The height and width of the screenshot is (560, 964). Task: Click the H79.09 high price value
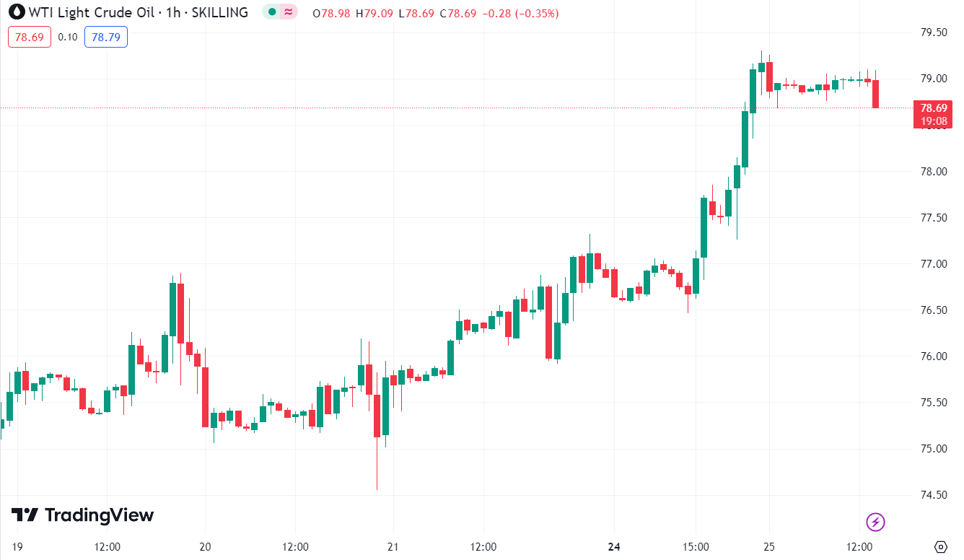(x=377, y=14)
